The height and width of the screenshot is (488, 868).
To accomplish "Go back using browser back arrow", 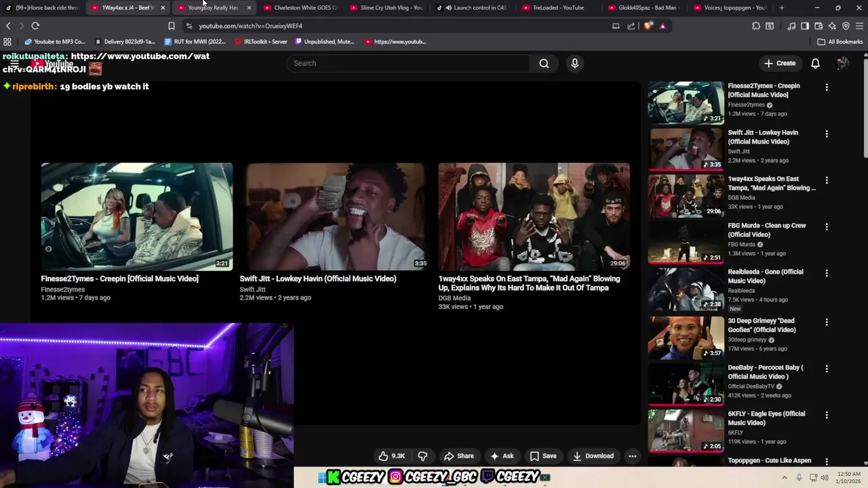I will point(8,26).
